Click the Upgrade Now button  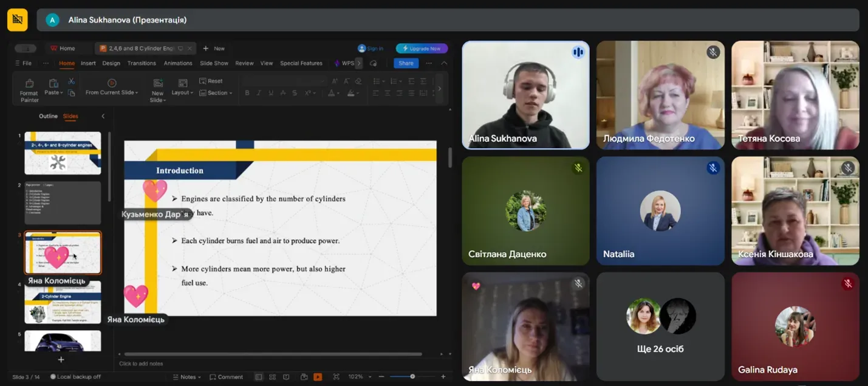(x=422, y=49)
